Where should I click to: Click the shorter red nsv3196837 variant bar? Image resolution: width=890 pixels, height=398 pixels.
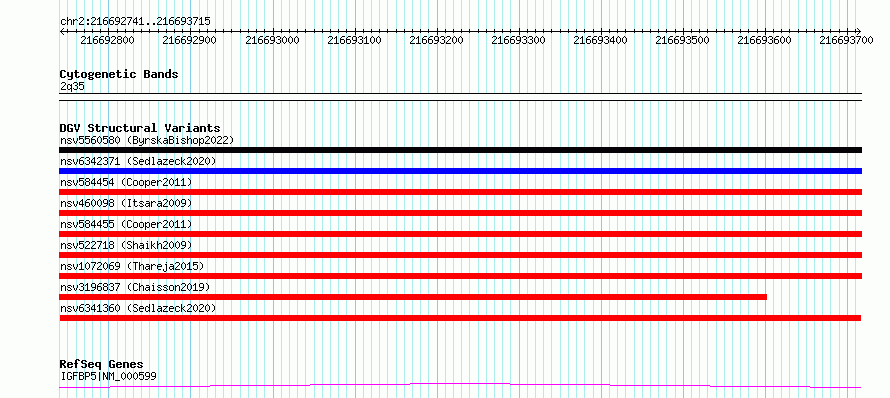(413, 297)
